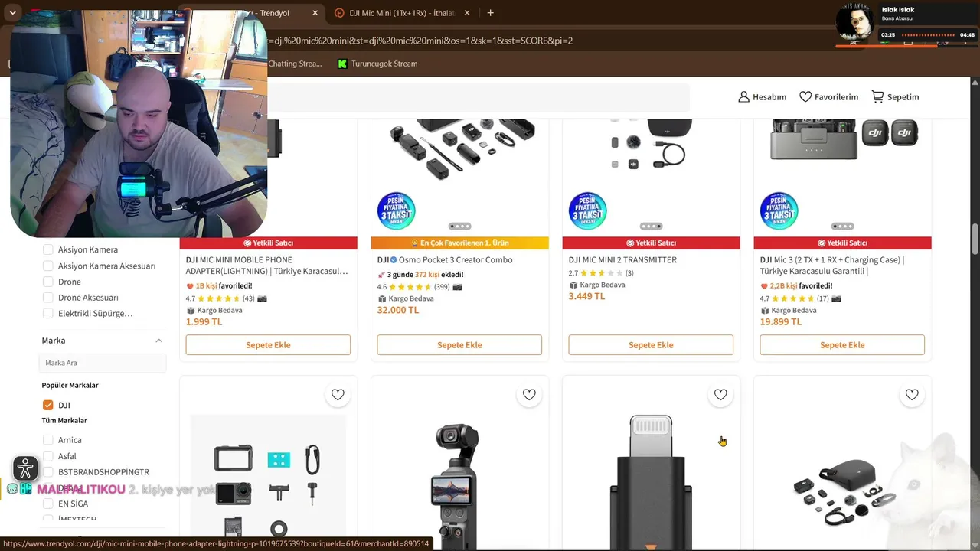Collapse the Marka filter section
This screenshot has width=980, height=551.
point(158,341)
